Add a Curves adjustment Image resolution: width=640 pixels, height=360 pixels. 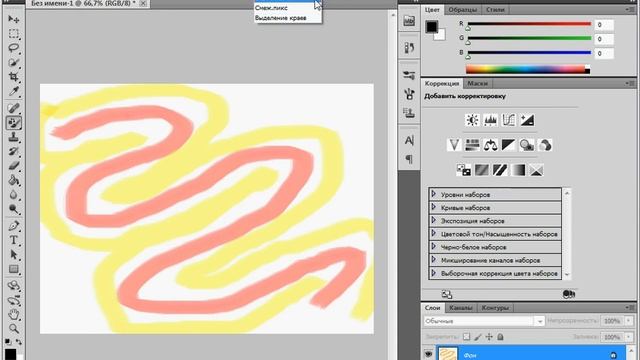click(509, 120)
